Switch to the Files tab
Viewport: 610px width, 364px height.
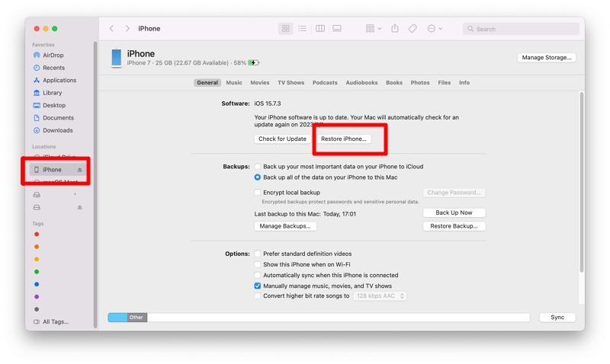[x=445, y=82]
